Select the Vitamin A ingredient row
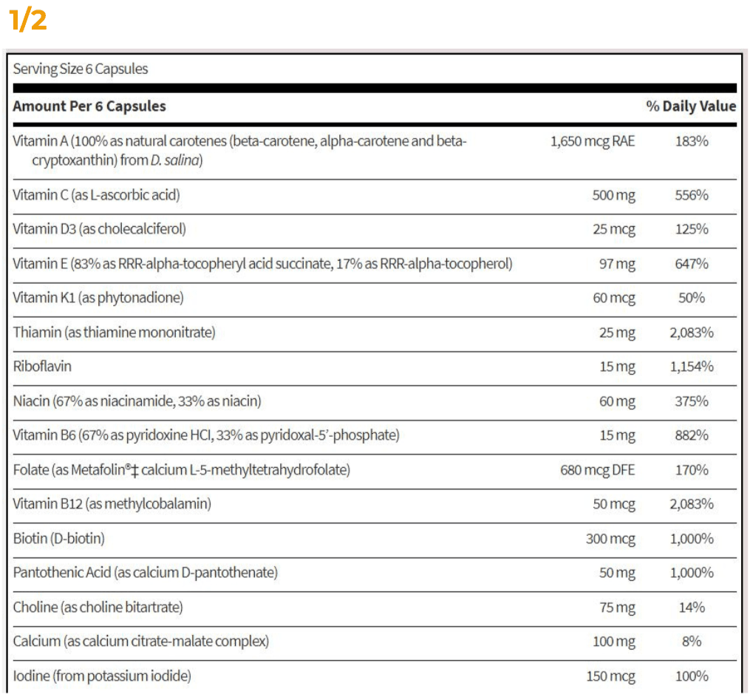The image size is (750, 700). click(x=239, y=150)
